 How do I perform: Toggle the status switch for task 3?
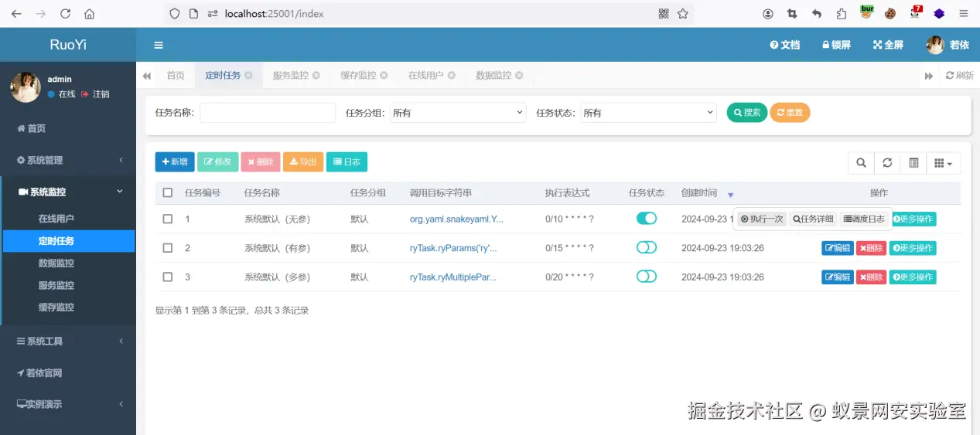pos(647,277)
